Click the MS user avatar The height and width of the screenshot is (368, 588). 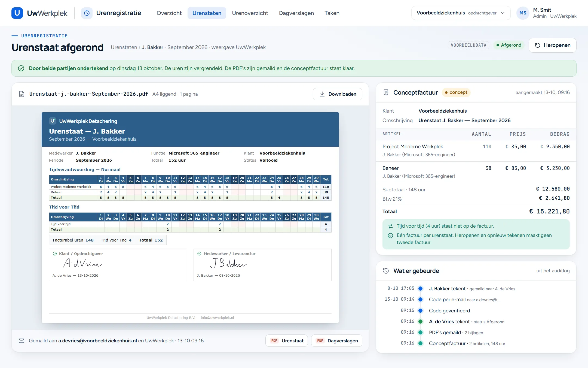tap(523, 13)
